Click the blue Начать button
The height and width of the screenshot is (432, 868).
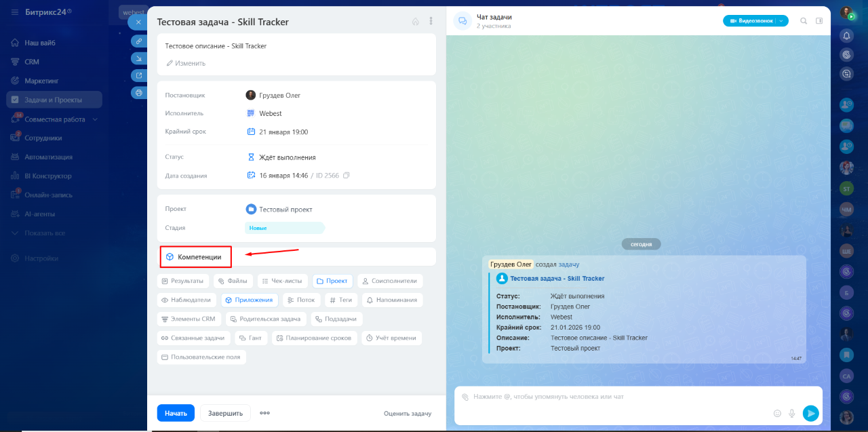tap(176, 413)
